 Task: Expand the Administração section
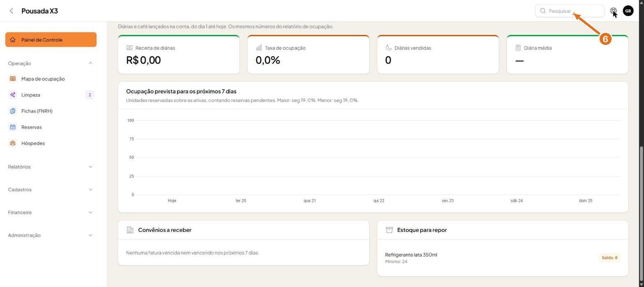(51, 235)
